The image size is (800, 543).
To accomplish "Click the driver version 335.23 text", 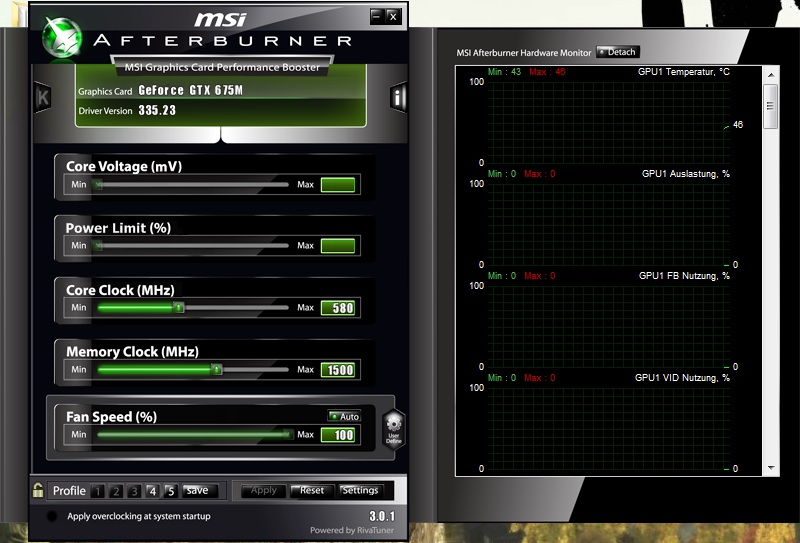I will (x=157, y=110).
